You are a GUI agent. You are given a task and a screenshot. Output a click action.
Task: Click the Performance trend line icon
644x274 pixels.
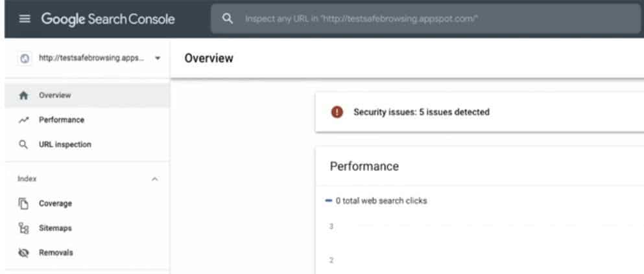tap(24, 120)
